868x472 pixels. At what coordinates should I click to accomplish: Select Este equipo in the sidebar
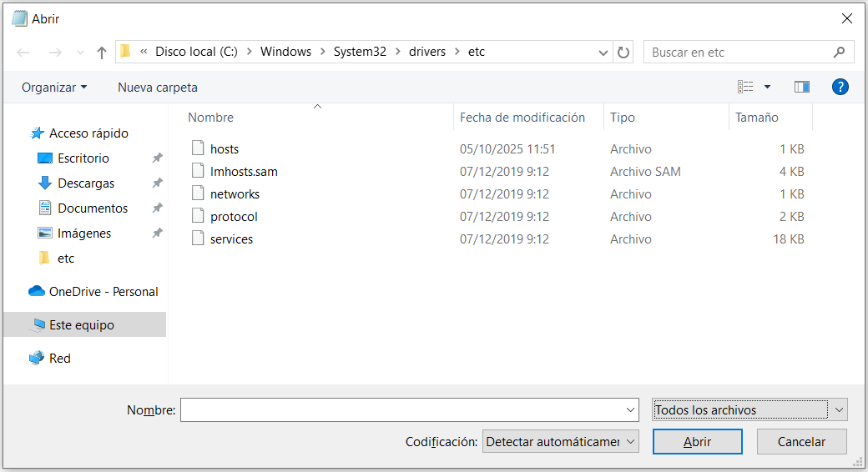coord(84,324)
